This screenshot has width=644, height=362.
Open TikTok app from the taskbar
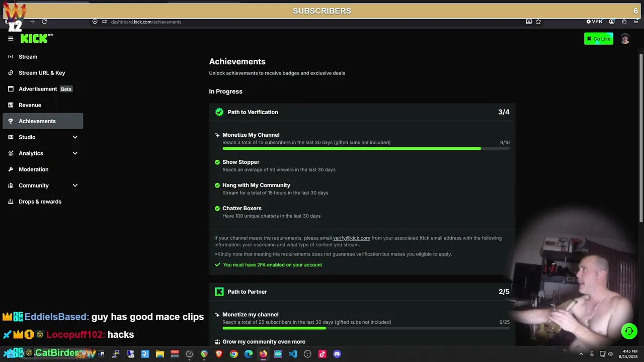pyautogui.click(x=322, y=354)
